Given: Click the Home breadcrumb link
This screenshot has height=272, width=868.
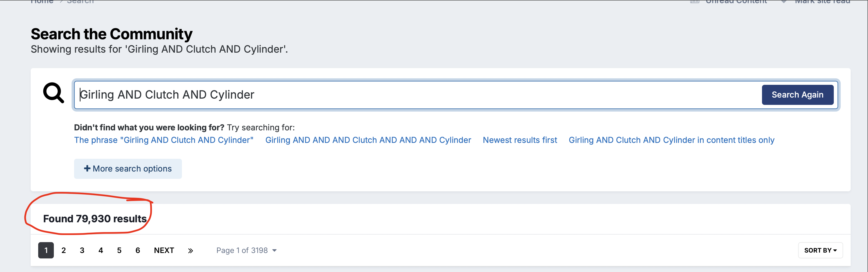Looking at the screenshot, I should 42,1.
